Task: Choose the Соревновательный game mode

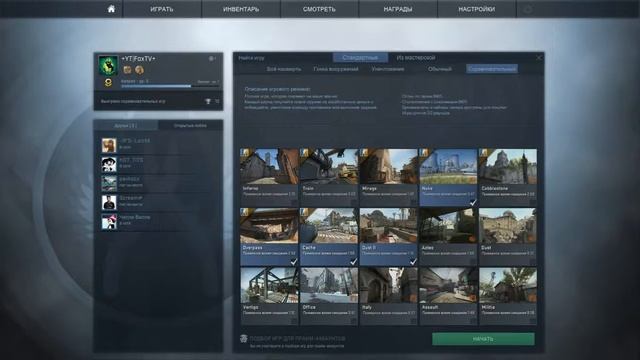Action: click(x=492, y=69)
